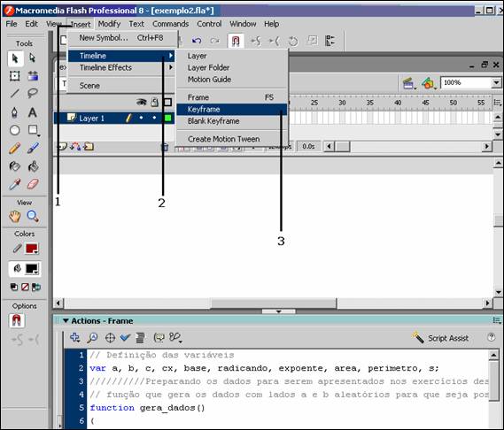Open the Stroke color swatch
The height and width of the screenshot is (430, 504).
[32, 249]
